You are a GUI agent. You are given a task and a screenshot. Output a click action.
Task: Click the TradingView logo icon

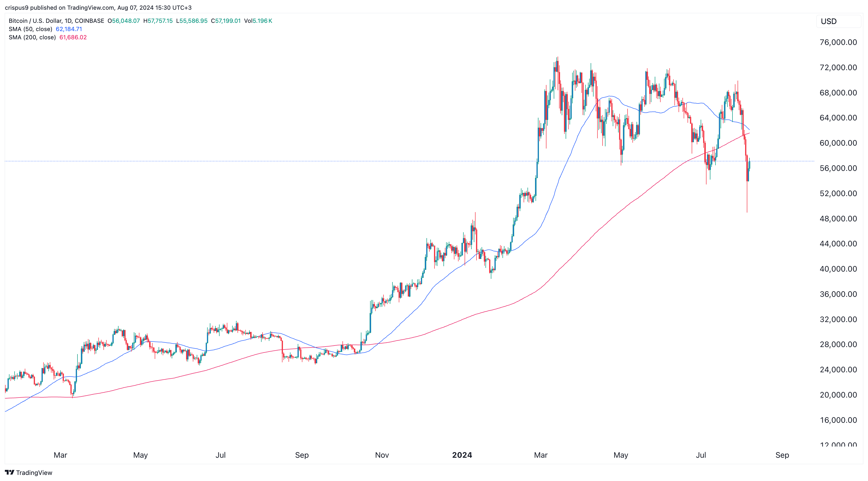9,472
